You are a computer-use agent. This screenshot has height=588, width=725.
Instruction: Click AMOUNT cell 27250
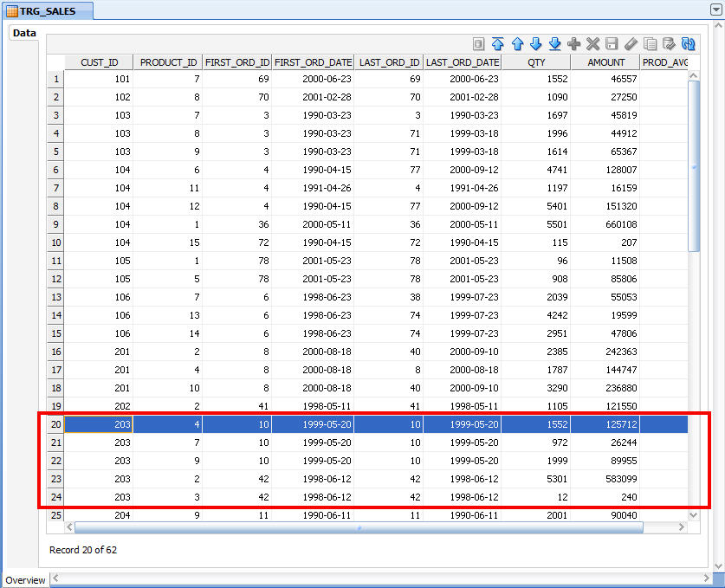605,97
